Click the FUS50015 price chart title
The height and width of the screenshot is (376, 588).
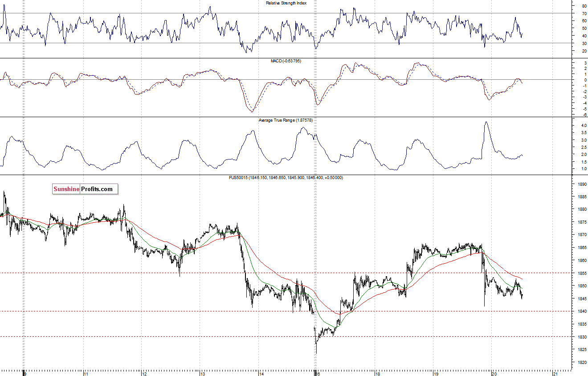click(x=286, y=178)
